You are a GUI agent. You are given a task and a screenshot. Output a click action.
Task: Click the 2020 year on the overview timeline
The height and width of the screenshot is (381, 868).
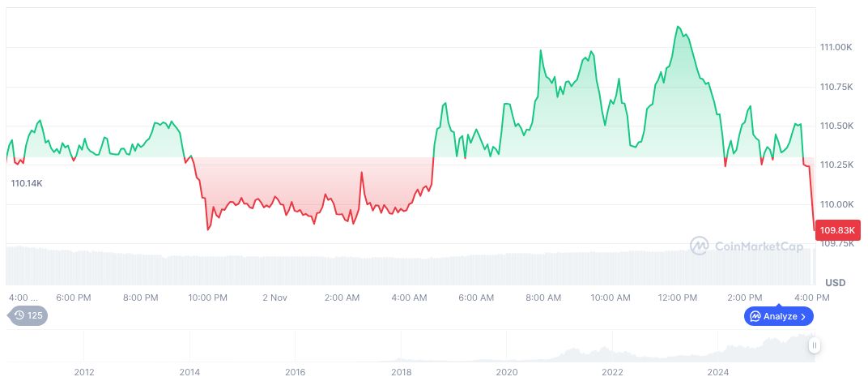point(507,372)
